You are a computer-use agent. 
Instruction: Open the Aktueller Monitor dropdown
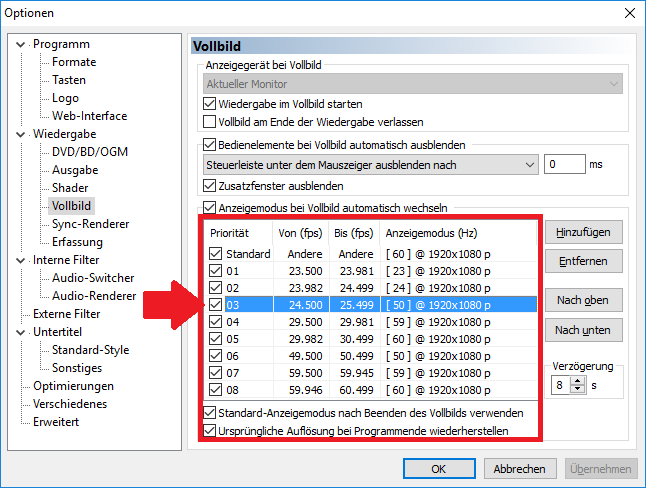click(x=413, y=84)
